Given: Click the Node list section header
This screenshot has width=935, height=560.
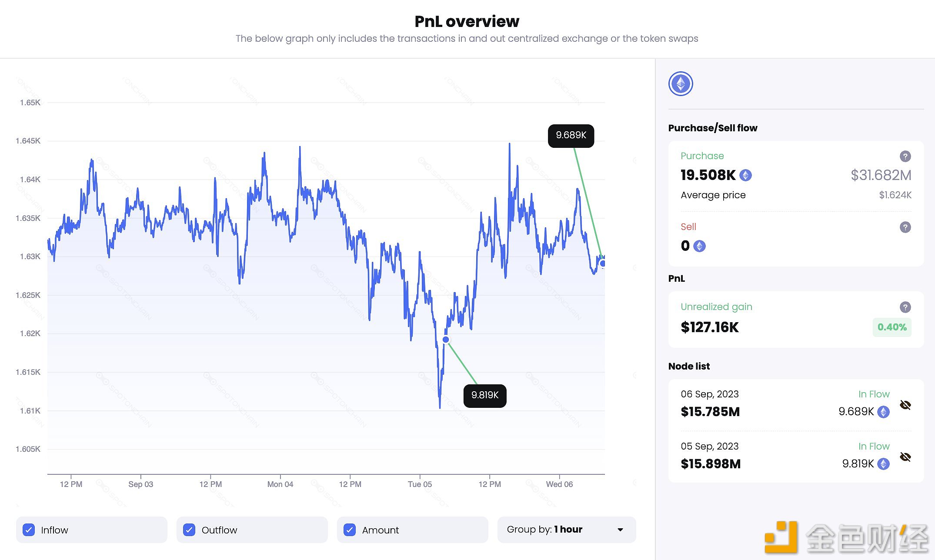Looking at the screenshot, I should [x=691, y=366].
